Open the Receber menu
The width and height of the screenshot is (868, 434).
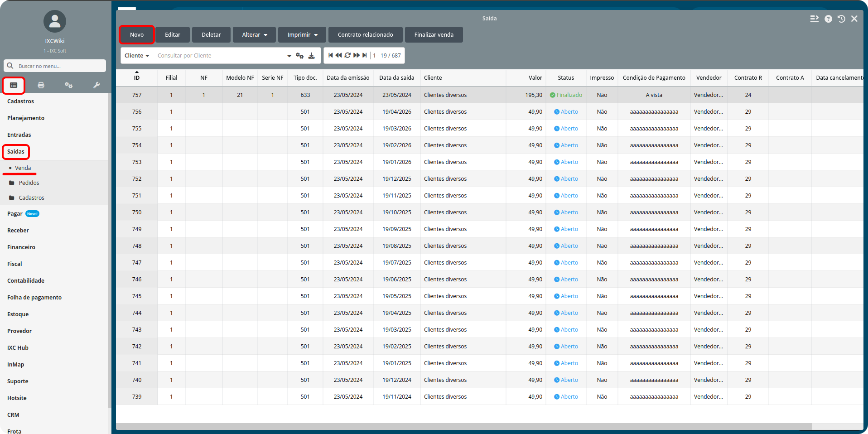click(18, 230)
